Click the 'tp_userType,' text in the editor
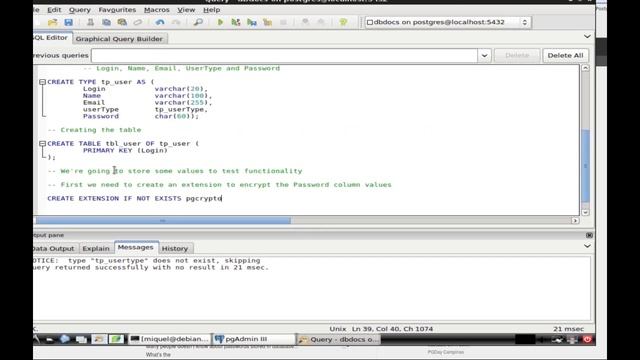The height and width of the screenshot is (360, 640). point(181,109)
